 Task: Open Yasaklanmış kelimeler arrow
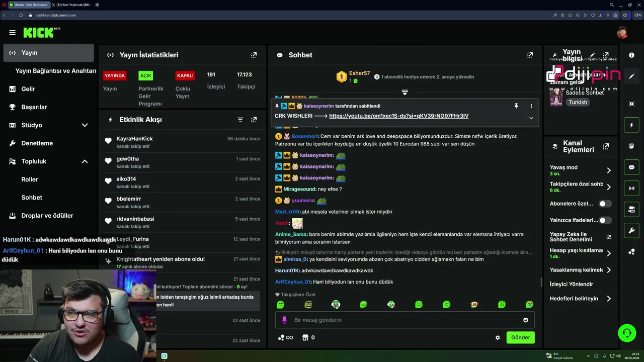coord(608,270)
